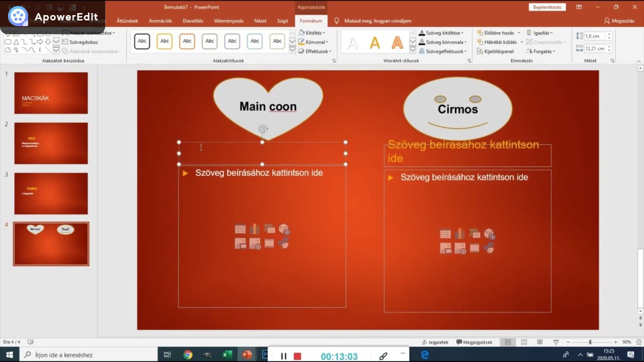Click the zoom slider handle

590,342
